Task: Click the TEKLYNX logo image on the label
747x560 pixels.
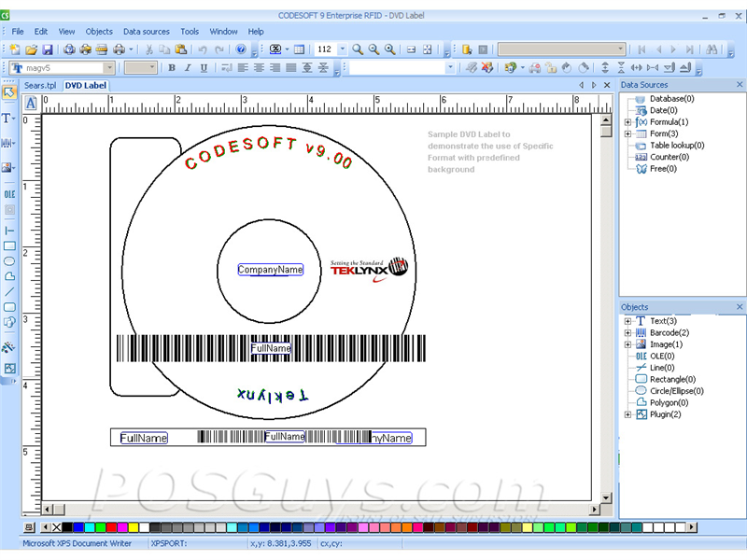Action: (369, 271)
